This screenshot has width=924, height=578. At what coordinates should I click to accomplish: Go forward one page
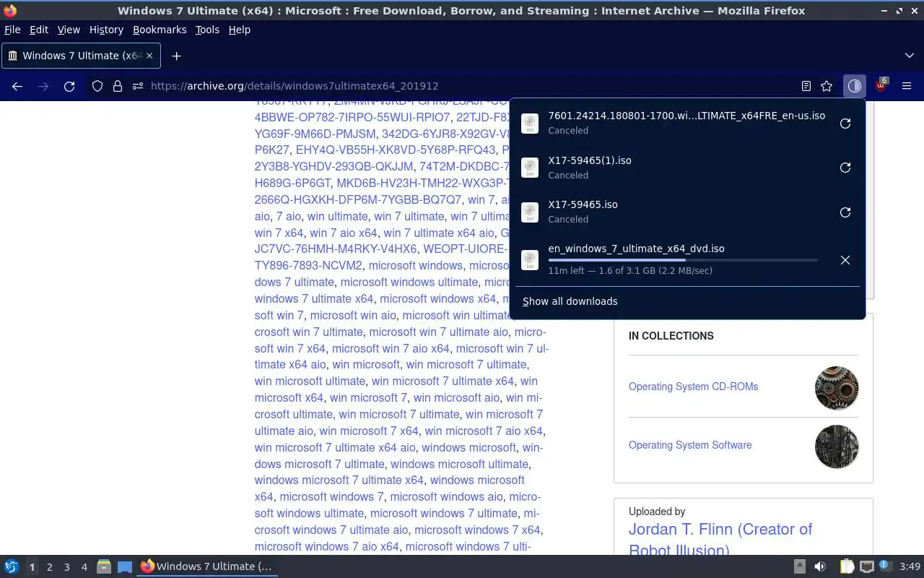tap(43, 86)
